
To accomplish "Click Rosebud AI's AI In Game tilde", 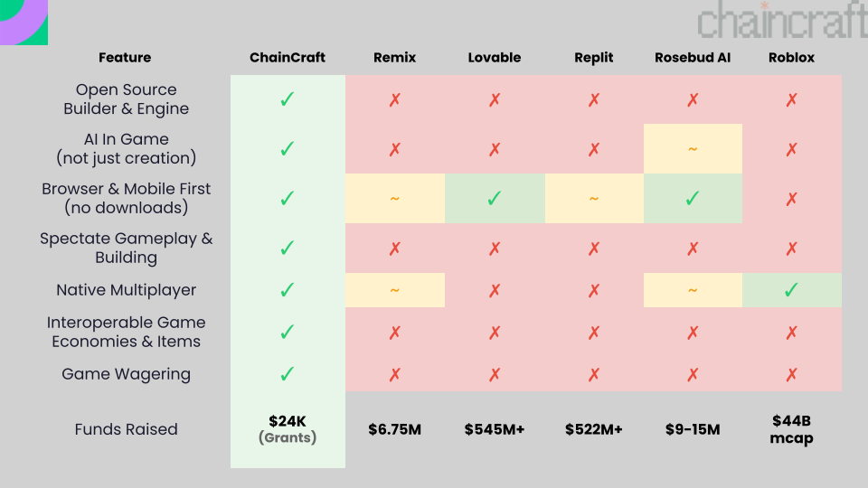I will [693, 149].
